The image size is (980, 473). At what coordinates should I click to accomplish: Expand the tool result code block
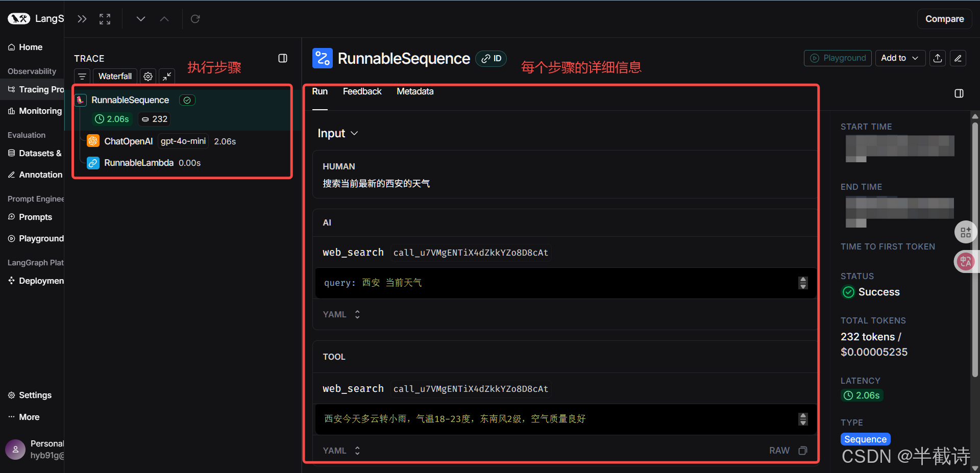pyautogui.click(x=803, y=419)
